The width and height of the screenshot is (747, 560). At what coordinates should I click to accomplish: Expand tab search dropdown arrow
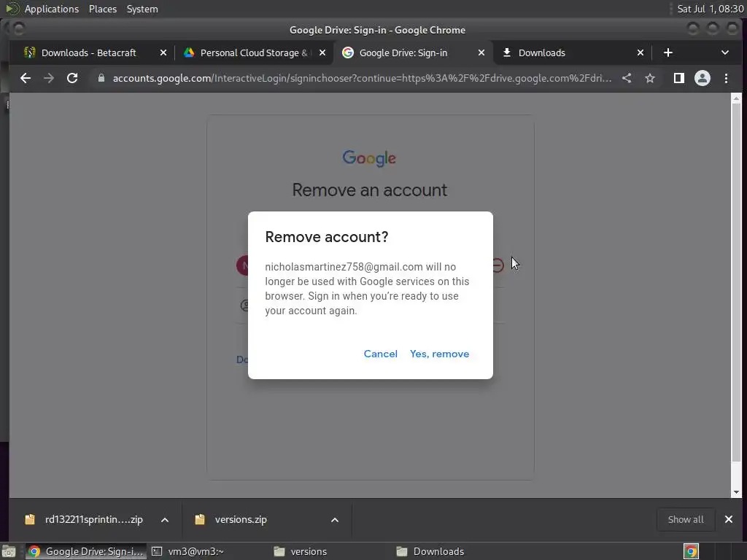724,52
